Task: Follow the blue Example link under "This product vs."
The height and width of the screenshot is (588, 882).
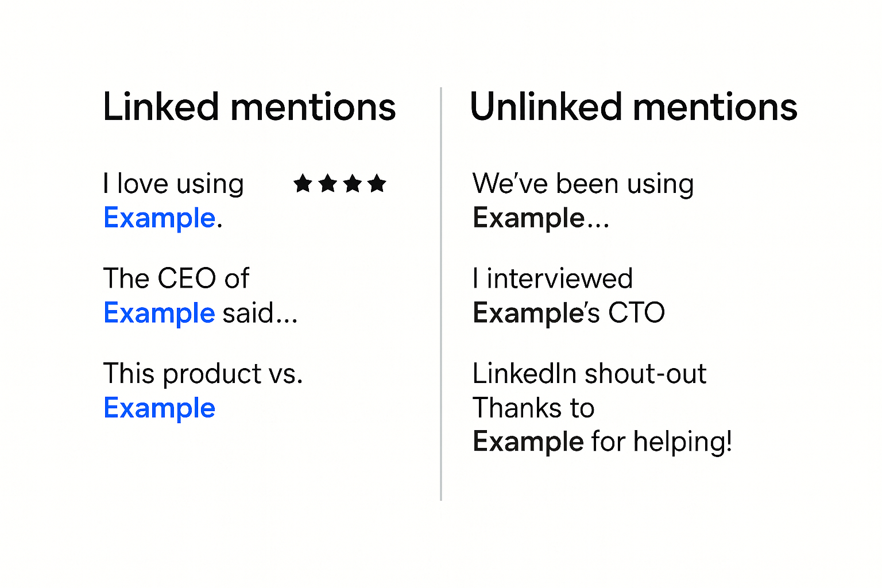Action: (160, 408)
